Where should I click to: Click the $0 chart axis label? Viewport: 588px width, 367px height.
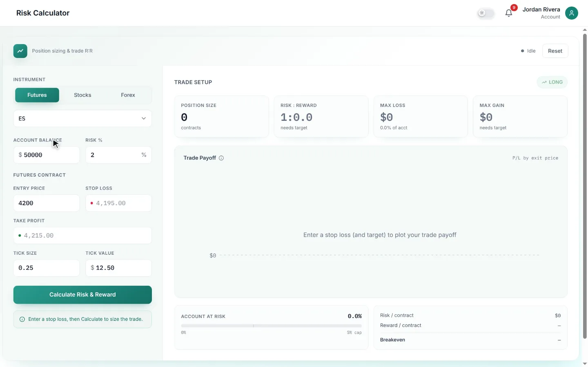[x=213, y=256]
